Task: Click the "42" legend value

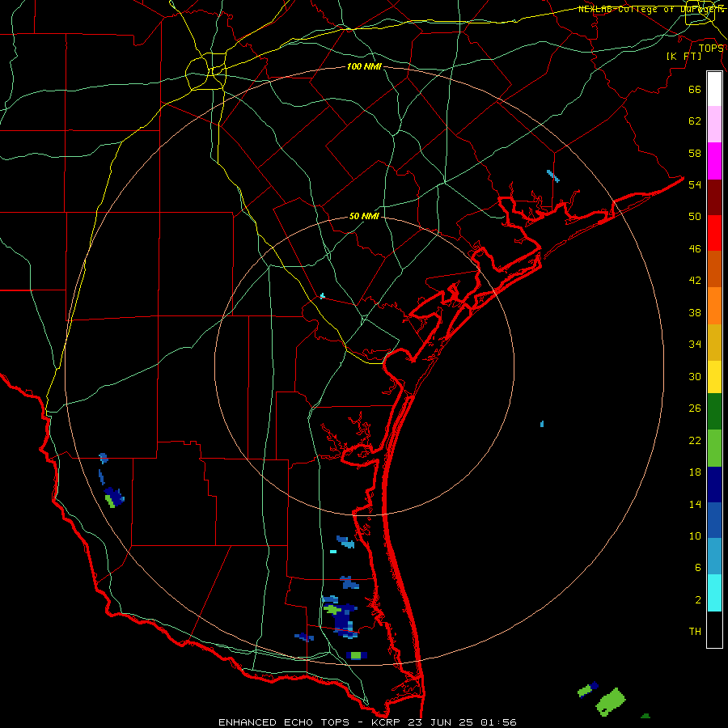Action: coord(695,280)
